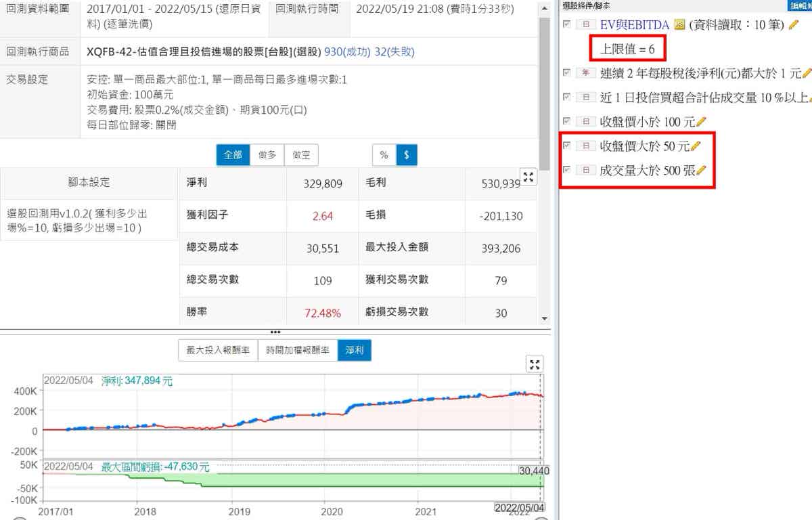The image size is (812, 520).
Task: Open the 年 frequency selector for 每股稅後淨利
Action: pos(585,73)
